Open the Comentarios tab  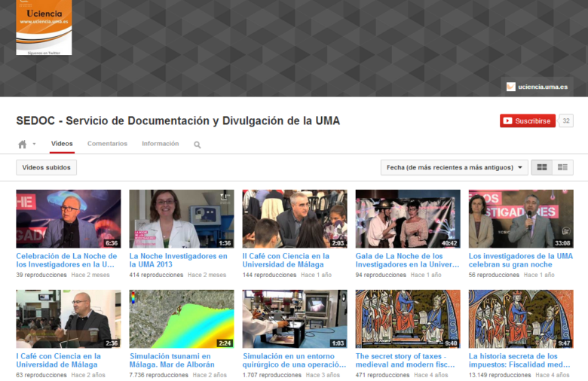[107, 144]
